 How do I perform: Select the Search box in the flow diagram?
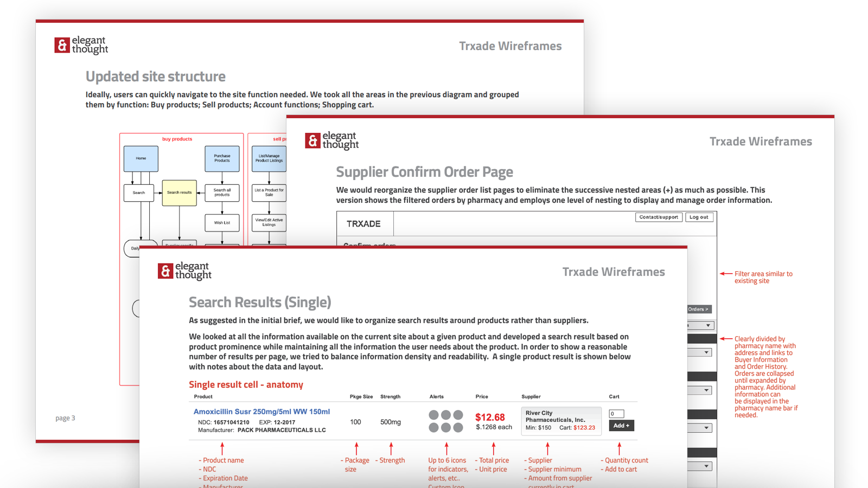(139, 192)
